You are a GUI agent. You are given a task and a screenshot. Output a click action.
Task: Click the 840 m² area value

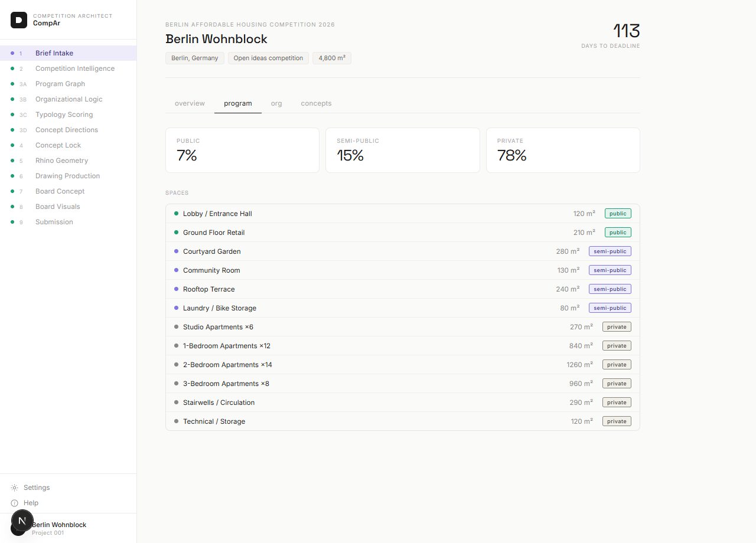tap(581, 346)
